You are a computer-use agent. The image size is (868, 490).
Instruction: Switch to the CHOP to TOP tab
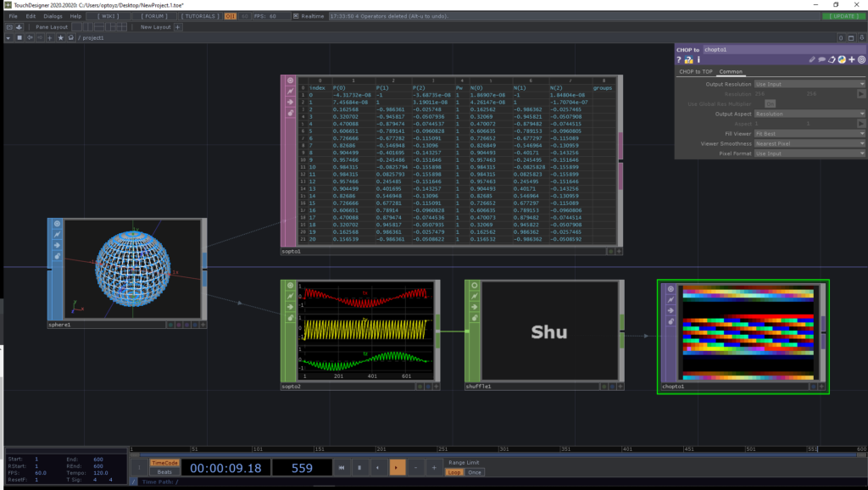pyautogui.click(x=695, y=72)
